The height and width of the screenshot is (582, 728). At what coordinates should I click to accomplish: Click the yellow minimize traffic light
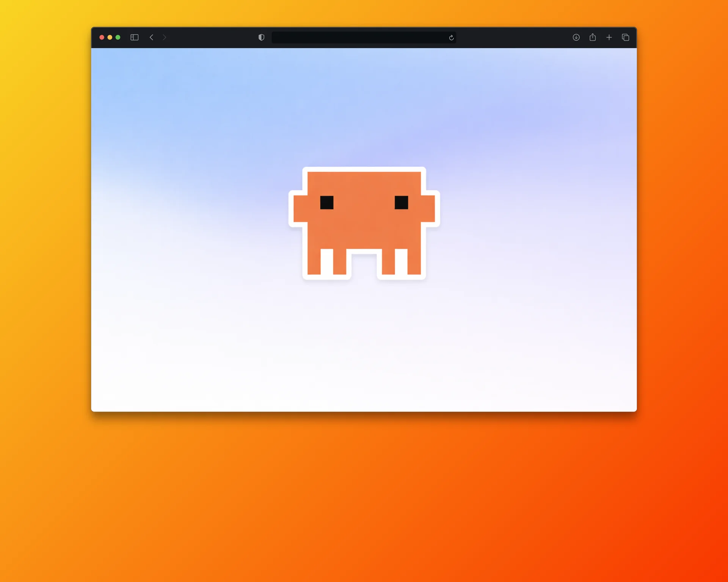coord(110,37)
